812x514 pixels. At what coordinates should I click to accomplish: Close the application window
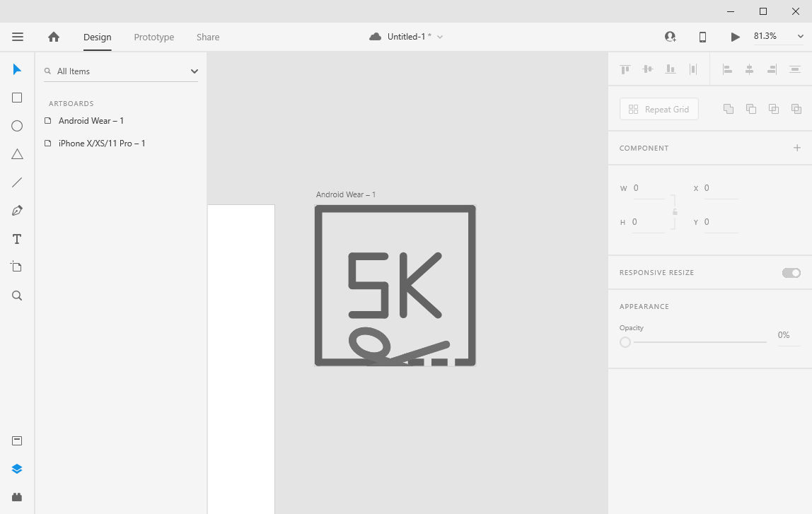(x=796, y=11)
